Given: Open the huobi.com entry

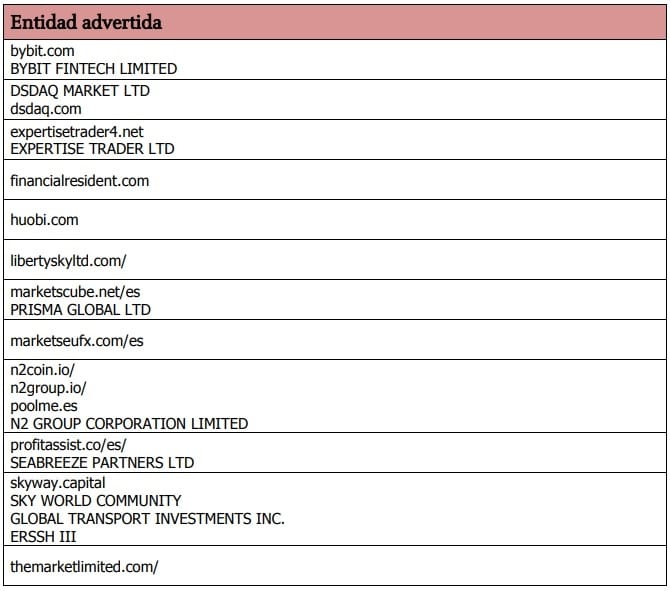Looking at the screenshot, I should point(44,220).
